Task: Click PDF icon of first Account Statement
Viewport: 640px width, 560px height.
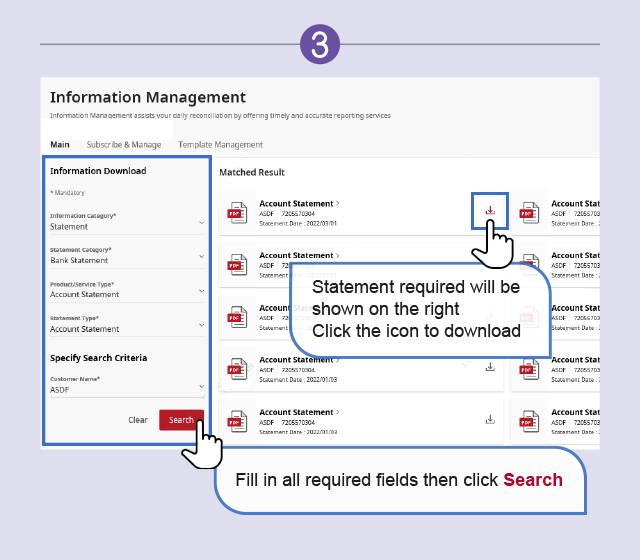Action: [x=237, y=213]
